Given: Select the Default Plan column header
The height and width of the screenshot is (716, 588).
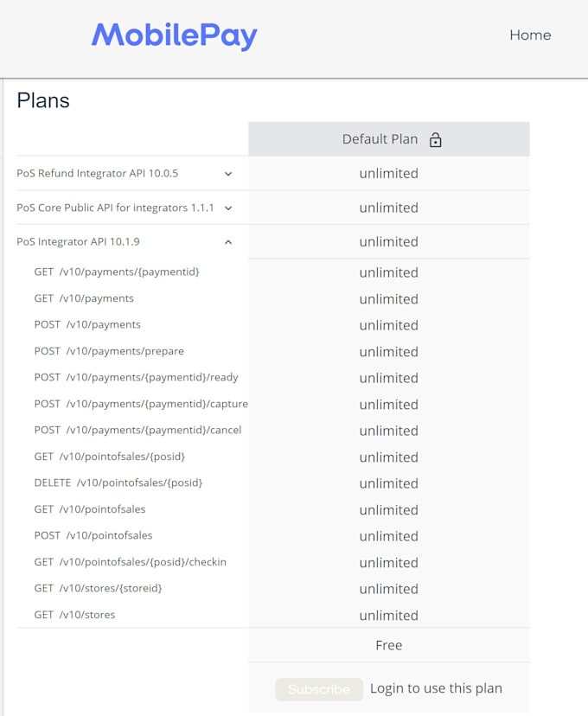Looking at the screenshot, I should click(380, 139).
